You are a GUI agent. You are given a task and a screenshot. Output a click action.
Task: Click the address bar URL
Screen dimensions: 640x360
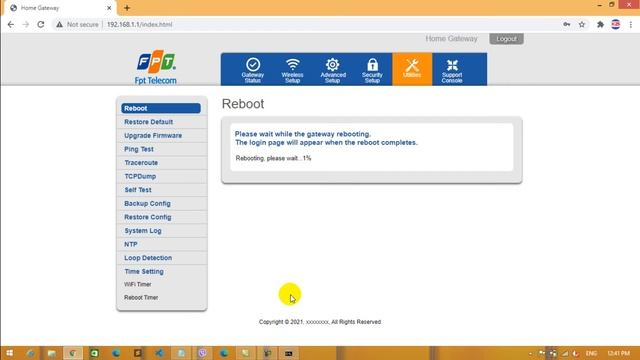coord(140,24)
